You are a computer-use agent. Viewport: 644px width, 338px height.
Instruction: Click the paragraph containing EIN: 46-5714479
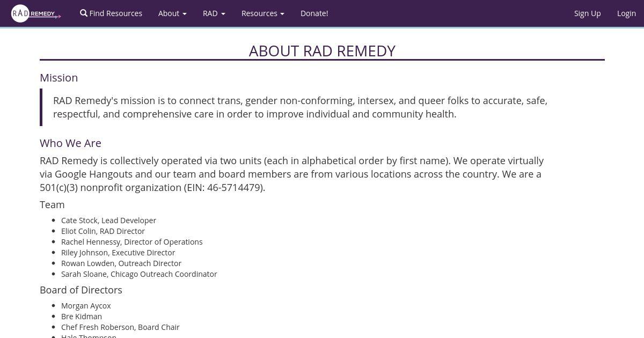point(292,174)
